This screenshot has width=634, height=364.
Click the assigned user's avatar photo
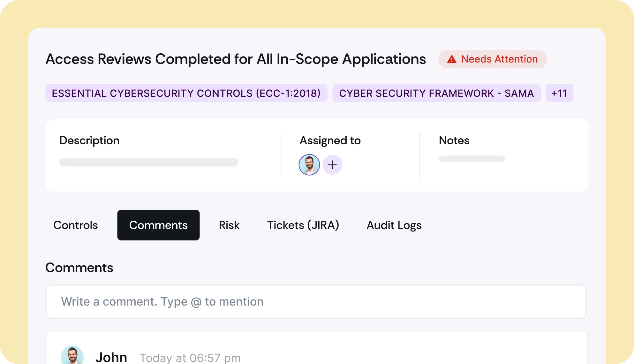[x=309, y=165]
